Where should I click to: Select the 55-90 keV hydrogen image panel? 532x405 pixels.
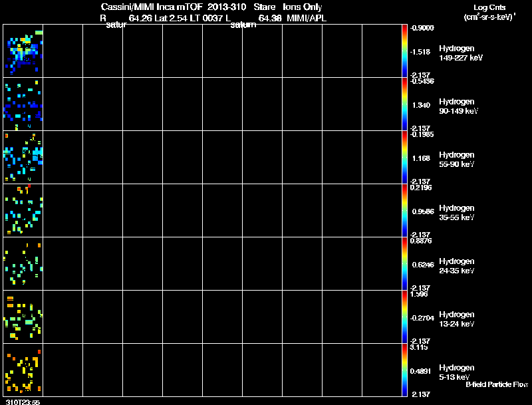[x=23, y=158]
